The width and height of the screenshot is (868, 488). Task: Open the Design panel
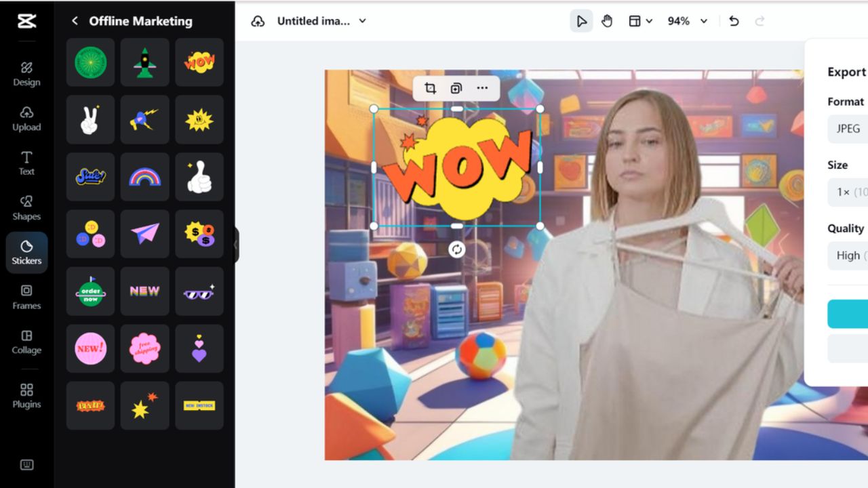(x=26, y=73)
